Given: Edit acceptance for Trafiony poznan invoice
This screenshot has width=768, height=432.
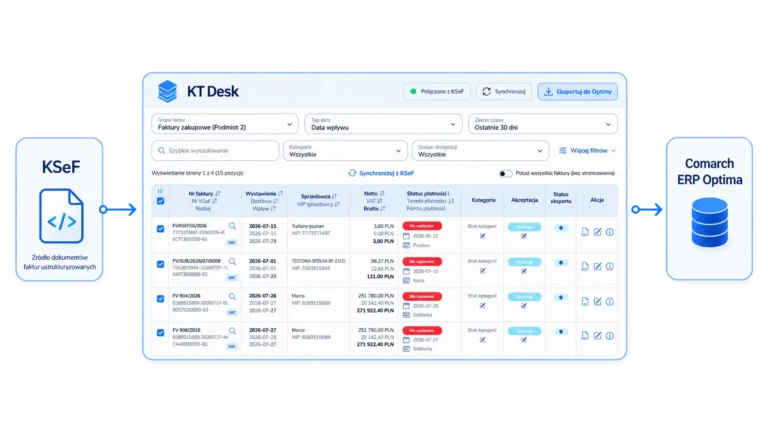Looking at the screenshot, I should 524,236.
